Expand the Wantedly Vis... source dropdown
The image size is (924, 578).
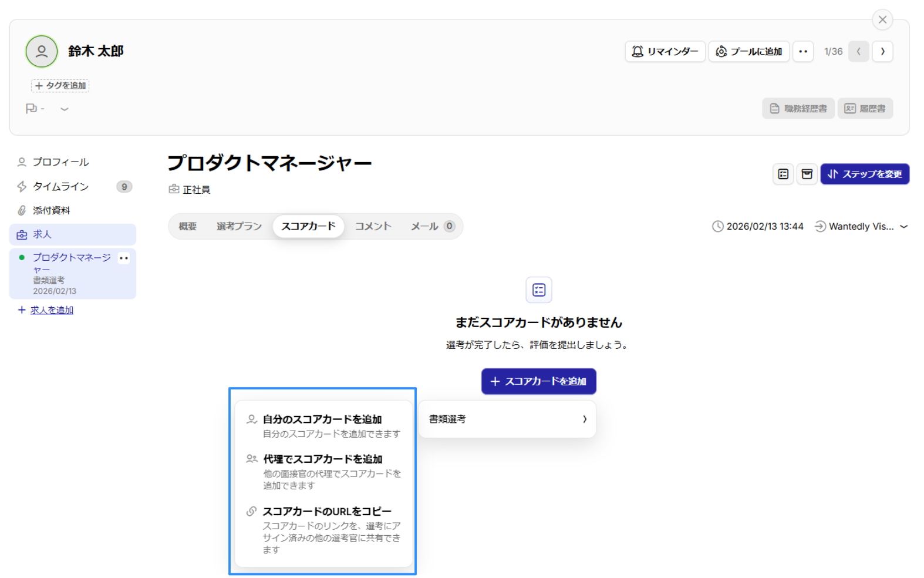903,227
